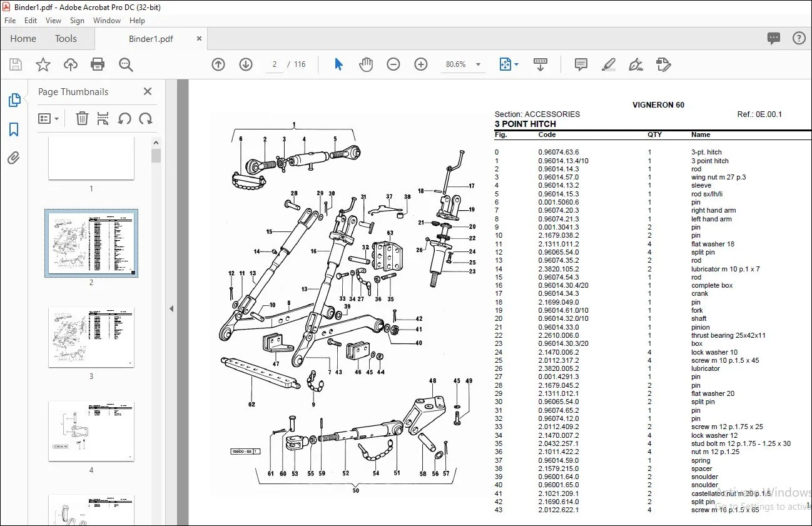Open the stamp tool in the toolbar
This screenshot has width=812, height=526.
(x=664, y=64)
